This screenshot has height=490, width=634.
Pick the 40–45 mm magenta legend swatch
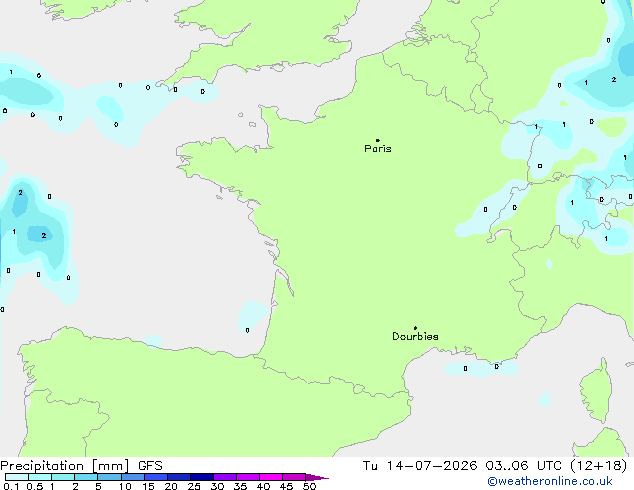point(271,477)
